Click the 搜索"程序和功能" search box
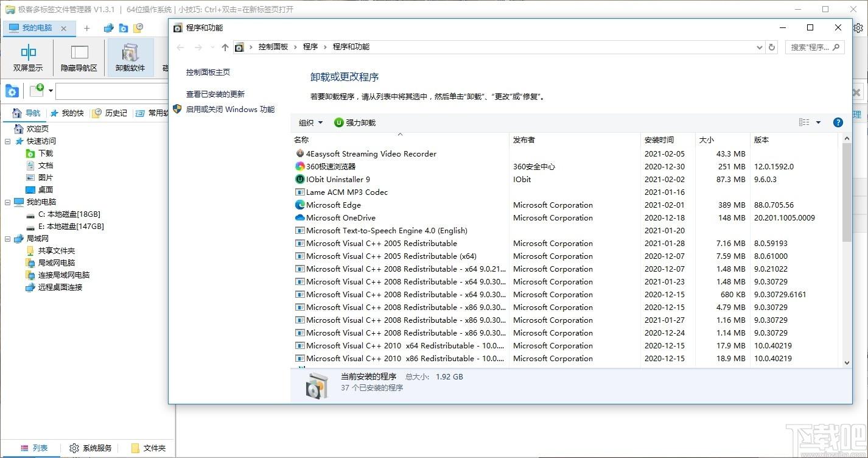 click(815, 47)
